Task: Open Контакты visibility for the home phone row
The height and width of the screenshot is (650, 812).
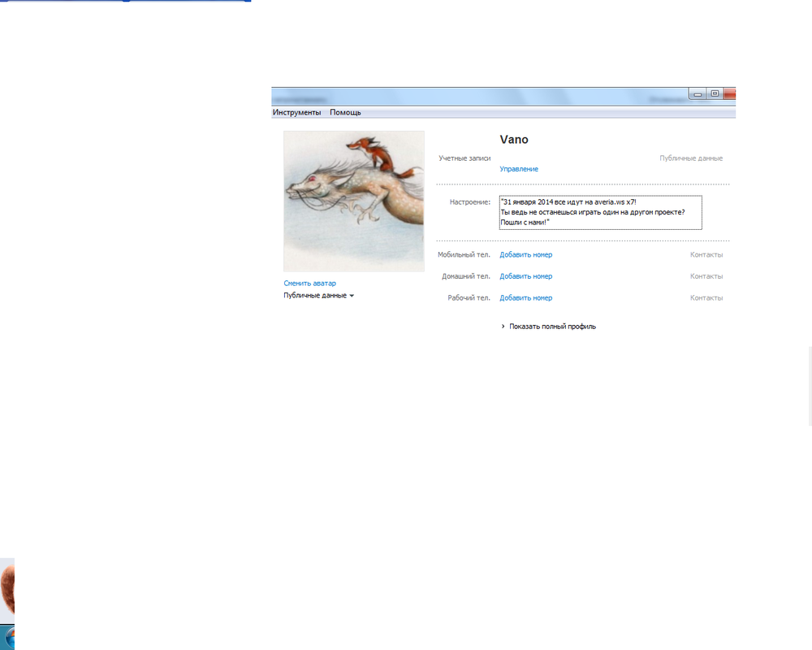Action: click(706, 276)
